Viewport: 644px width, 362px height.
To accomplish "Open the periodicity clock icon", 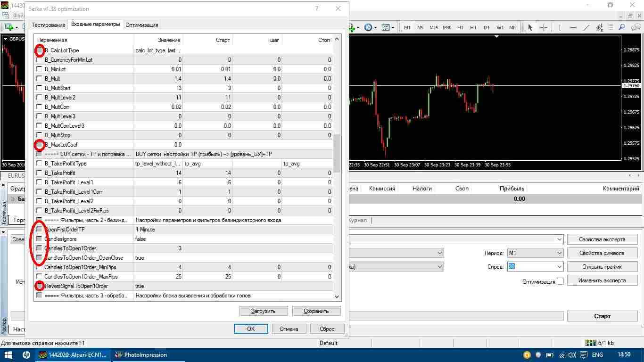I will [368, 27].
